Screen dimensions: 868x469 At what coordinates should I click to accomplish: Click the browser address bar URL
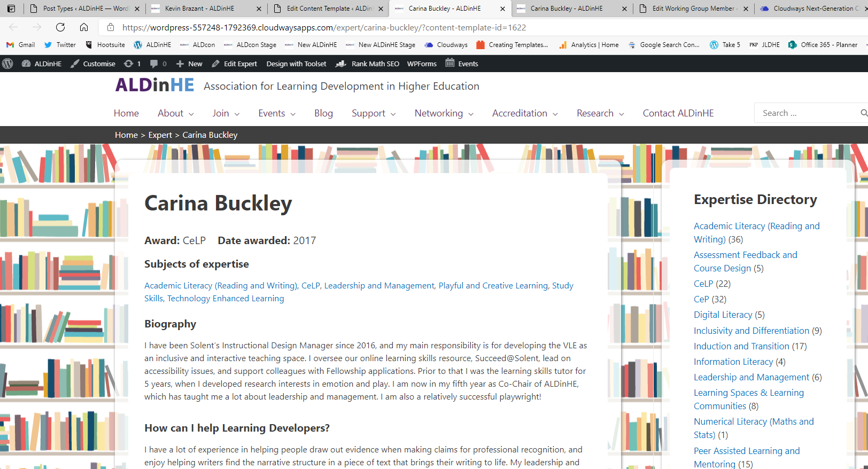324,27
